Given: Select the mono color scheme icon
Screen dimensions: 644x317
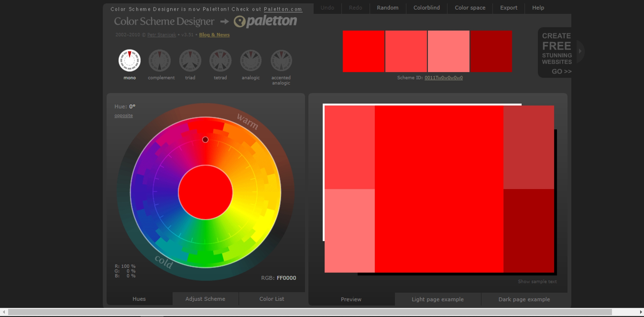Looking at the screenshot, I should (x=129, y=60).
